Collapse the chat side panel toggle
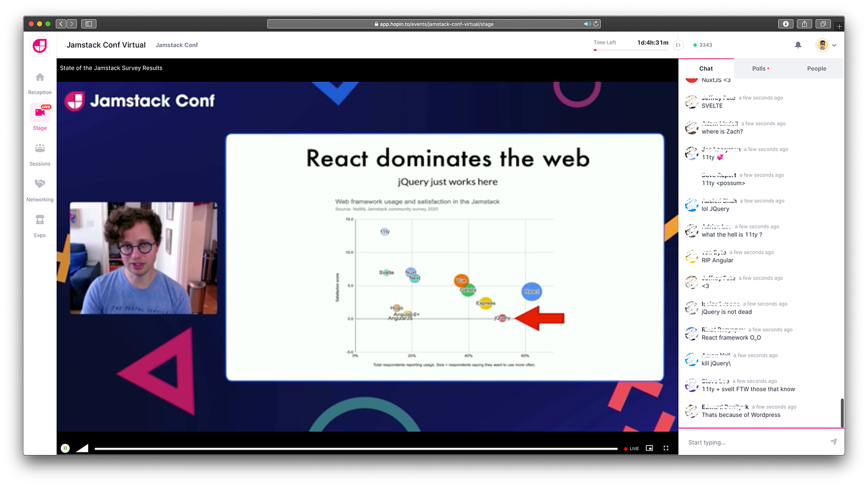Image resolution: width=868 pixels, height=486 pixels. [678, 45]
